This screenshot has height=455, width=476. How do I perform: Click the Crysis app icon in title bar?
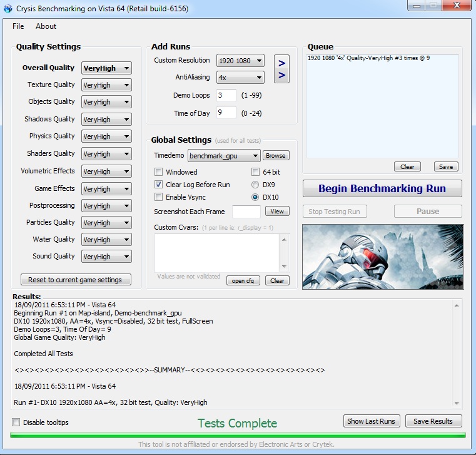8,9
